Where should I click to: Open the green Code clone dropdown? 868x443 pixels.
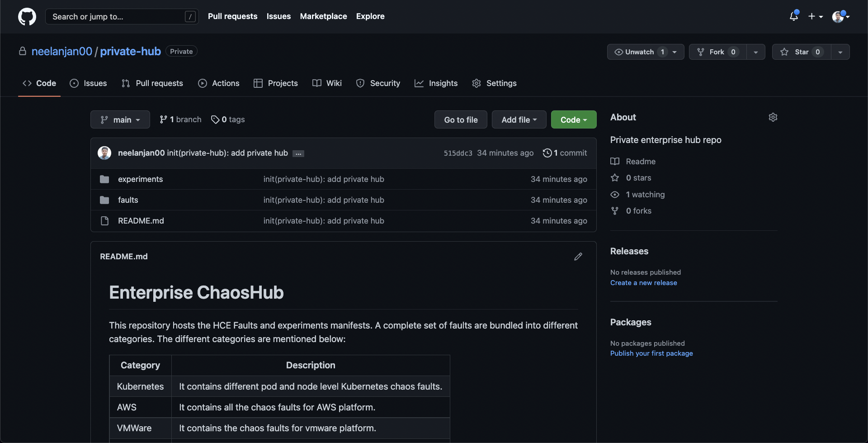coord(574,119)
